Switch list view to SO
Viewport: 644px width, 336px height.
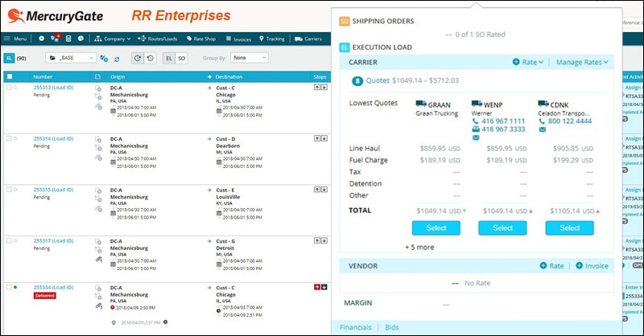tap(182, 58)
